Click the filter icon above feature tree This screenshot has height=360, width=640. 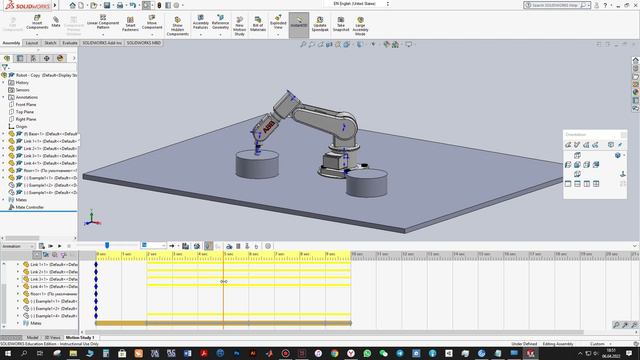[5, 67]
